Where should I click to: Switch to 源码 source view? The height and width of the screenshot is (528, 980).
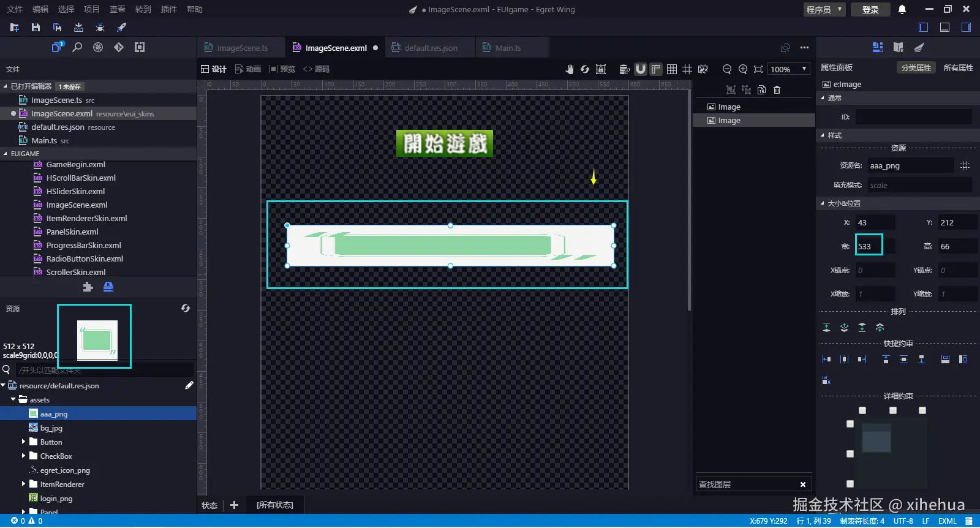coord(316,69)
